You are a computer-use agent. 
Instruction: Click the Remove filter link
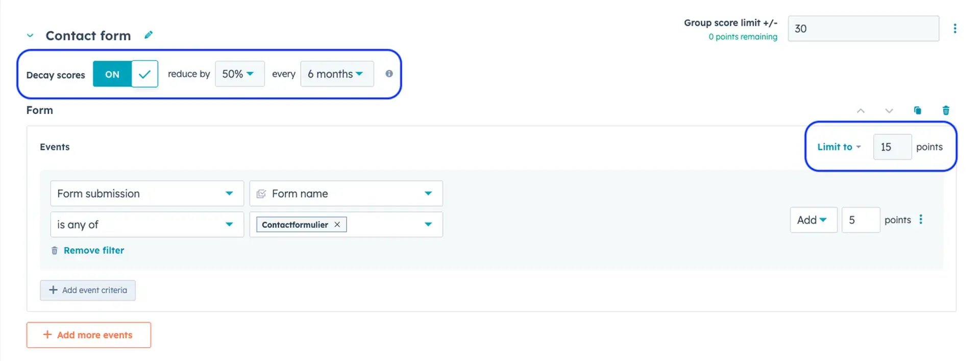[x=93, y=251]
